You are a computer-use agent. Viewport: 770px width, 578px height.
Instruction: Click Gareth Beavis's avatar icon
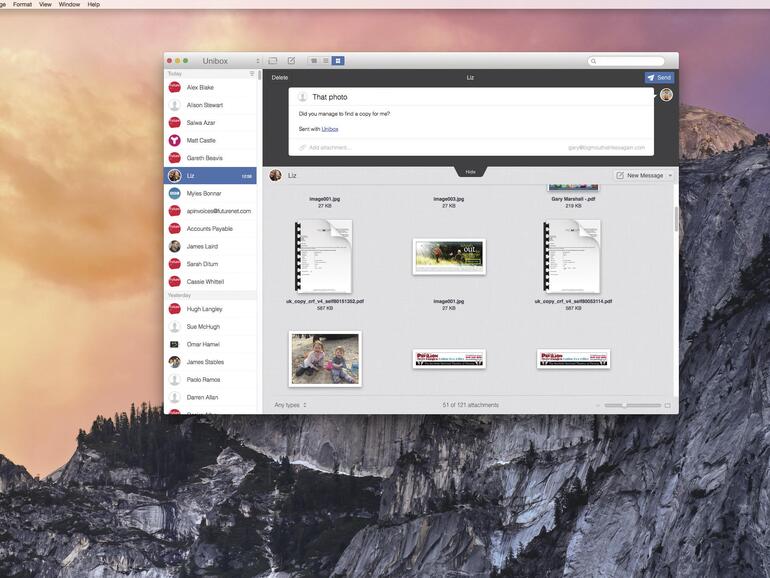pyautogui.click(x=175, y=158)
